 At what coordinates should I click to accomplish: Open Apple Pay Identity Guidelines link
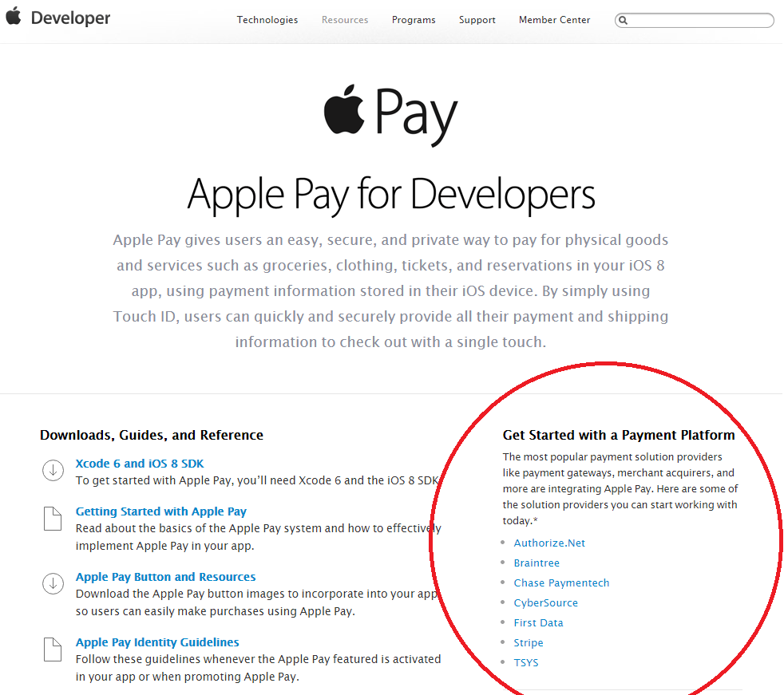click(157, 642)
